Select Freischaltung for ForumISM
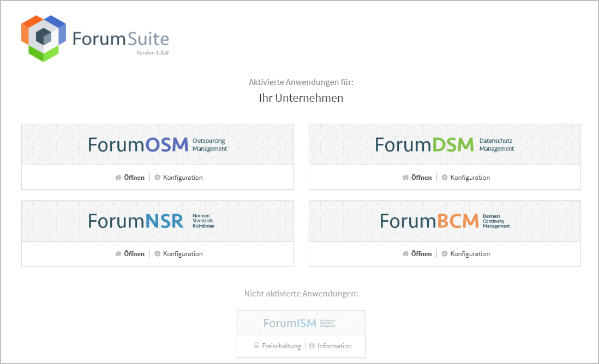This screenshot has width=599, height=364. pyautogui.click(x=281, y=346)
